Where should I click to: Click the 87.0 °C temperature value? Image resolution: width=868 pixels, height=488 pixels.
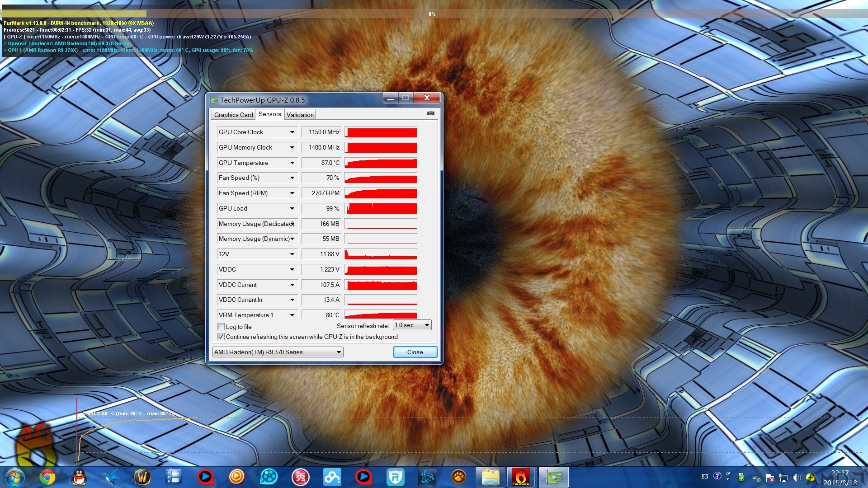point(322,163)
